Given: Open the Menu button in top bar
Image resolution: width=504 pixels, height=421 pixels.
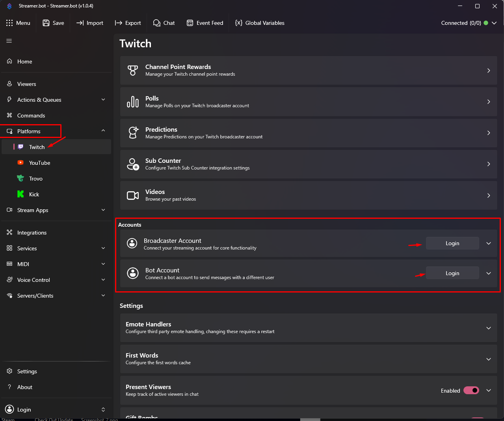Looking at the screenshot, I should pos(18,23).
